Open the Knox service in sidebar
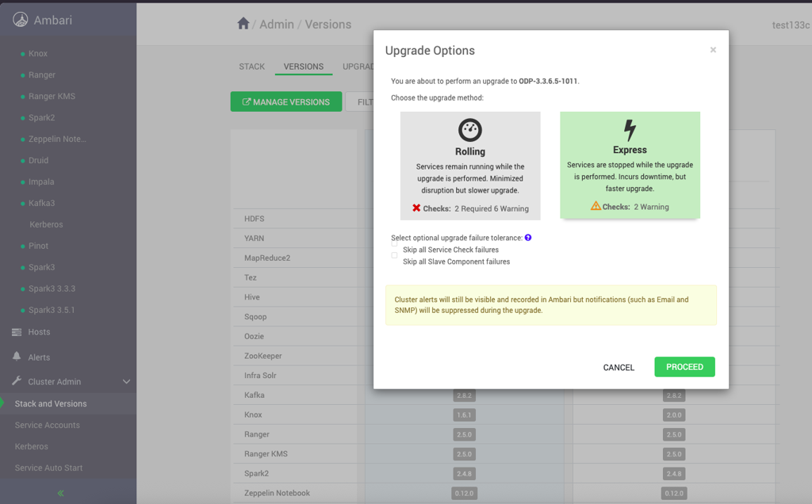The width and height of the screenshot is (812, 504). pyautogui.click(x=38, y=53)
